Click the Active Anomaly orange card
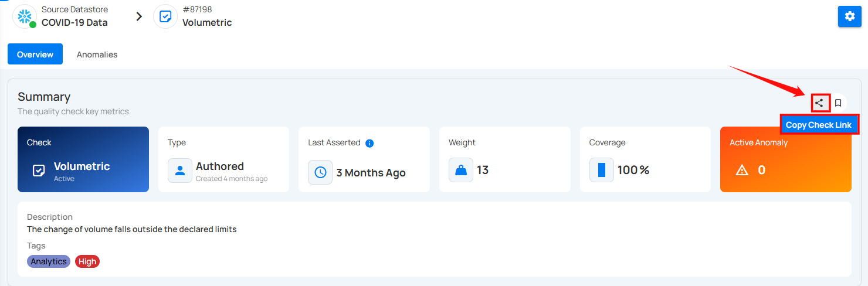Viewport: 868px width, 286px height. (786, 159)
